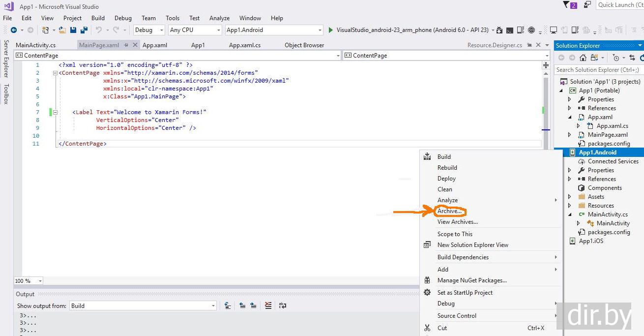Switch to the MainActivity.cs tab
Viewport: 644px width, 336px height.
36,45
